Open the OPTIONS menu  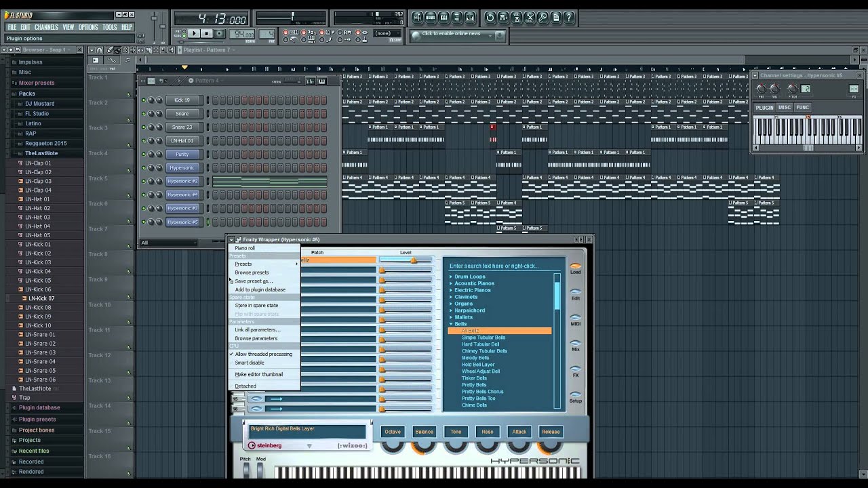[x=88, y=27]
